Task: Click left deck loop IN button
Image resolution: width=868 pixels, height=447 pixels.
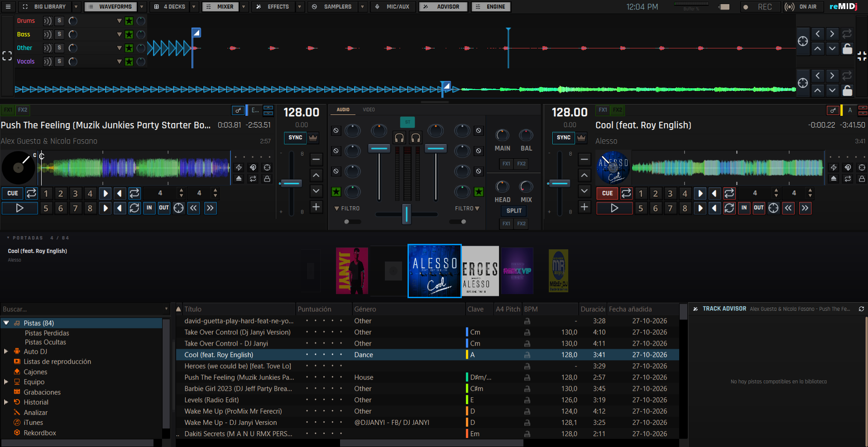Action: pos(149,208)
